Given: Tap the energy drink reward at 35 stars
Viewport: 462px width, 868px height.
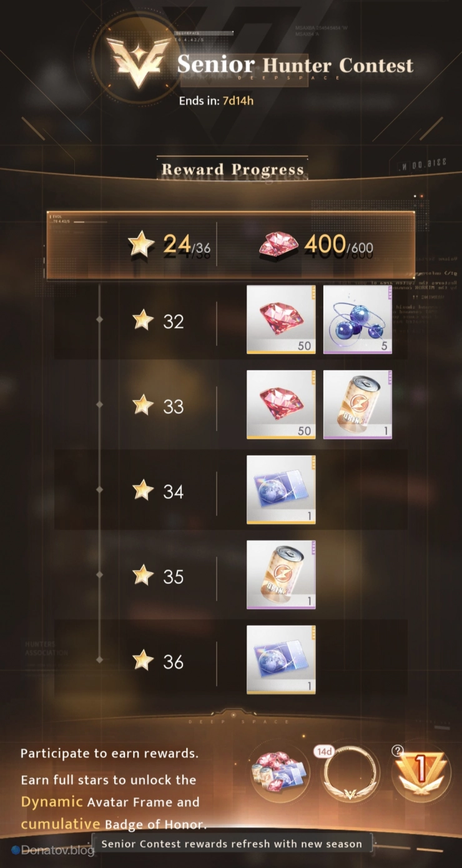Looking at the screenshot, I should [281, 575].
